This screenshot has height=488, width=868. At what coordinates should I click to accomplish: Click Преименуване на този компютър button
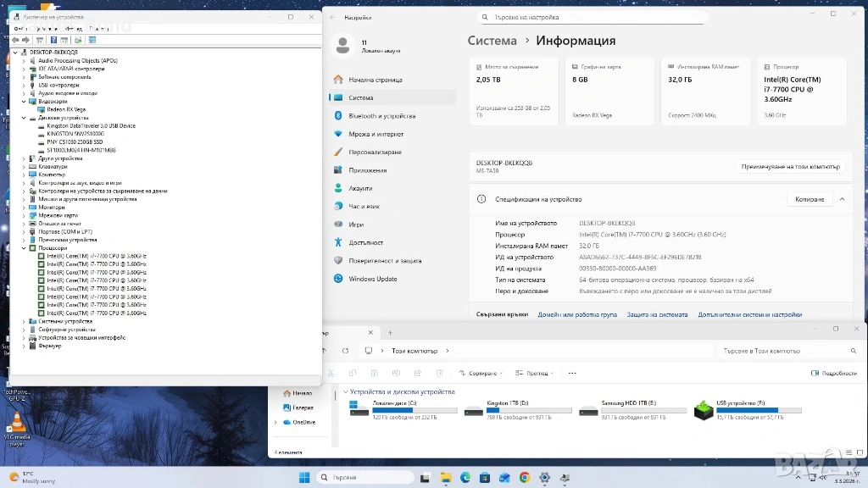[x=790, y=167]
